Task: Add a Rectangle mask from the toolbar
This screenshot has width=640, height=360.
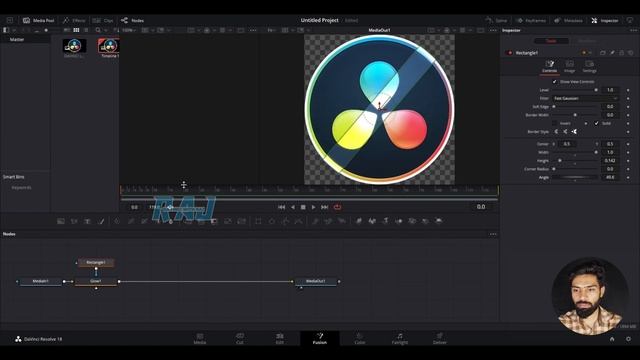Action: [258, 221]
